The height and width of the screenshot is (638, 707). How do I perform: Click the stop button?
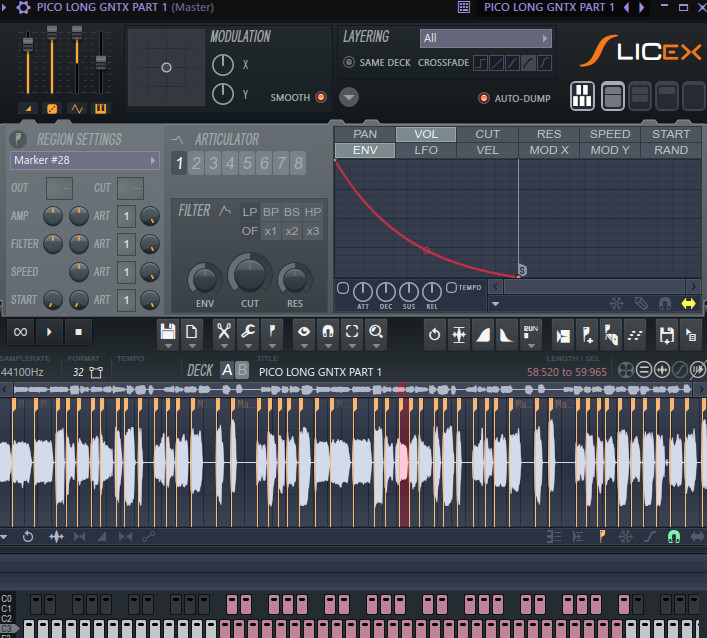click(x=78, y=332)
